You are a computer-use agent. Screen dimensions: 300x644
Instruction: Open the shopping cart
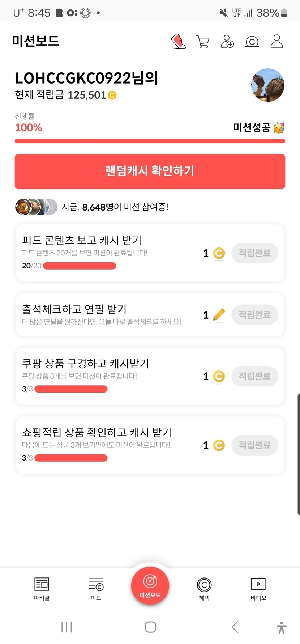click(202, 42)
